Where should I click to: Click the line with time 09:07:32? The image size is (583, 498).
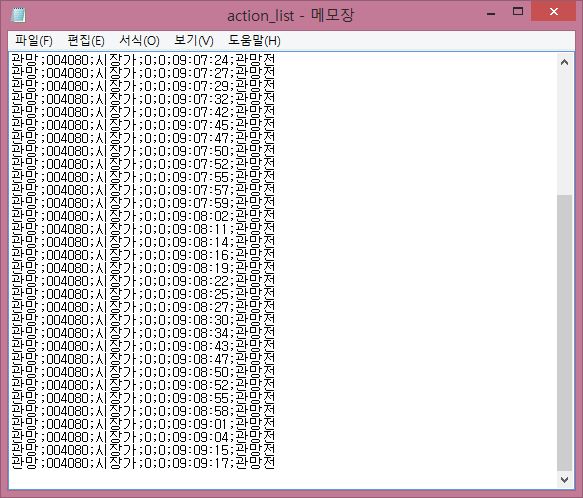[x=143, y=99]
